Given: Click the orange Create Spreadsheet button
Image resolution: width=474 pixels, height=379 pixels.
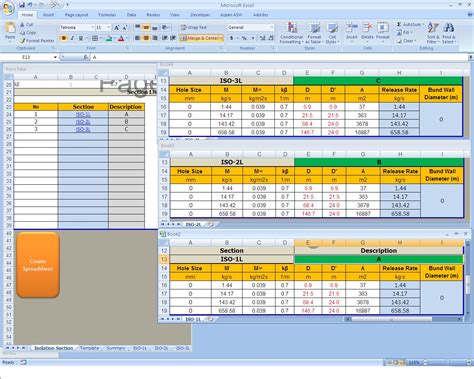Looking at the screenshot, I should (x=38, y=265).
